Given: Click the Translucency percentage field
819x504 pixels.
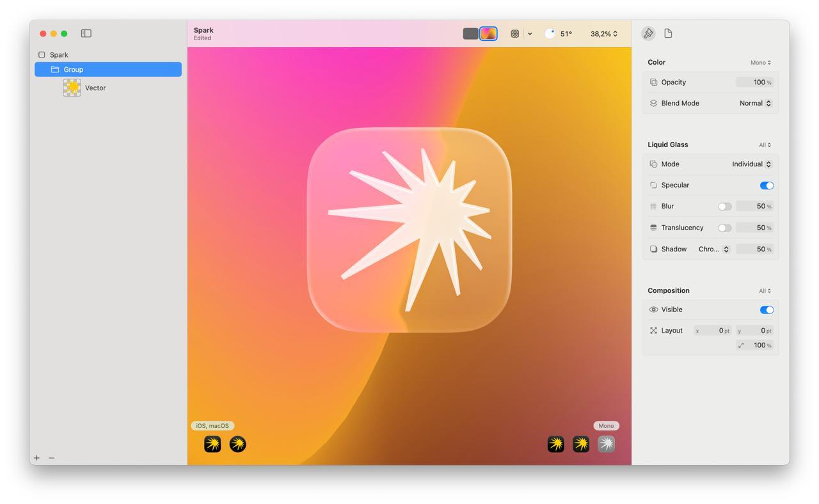Looking at the screenshot, I should pyautogui.click(x=754, y=228).
